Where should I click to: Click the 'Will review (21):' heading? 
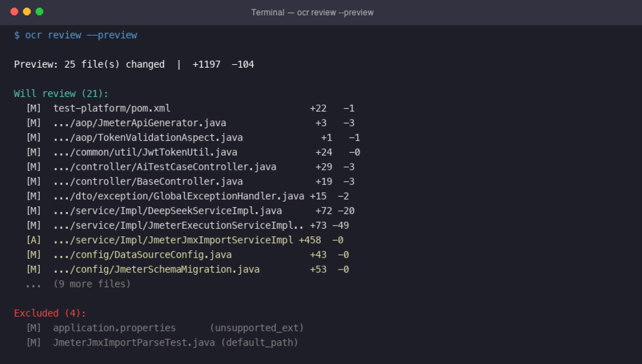[x=61, y=94]
